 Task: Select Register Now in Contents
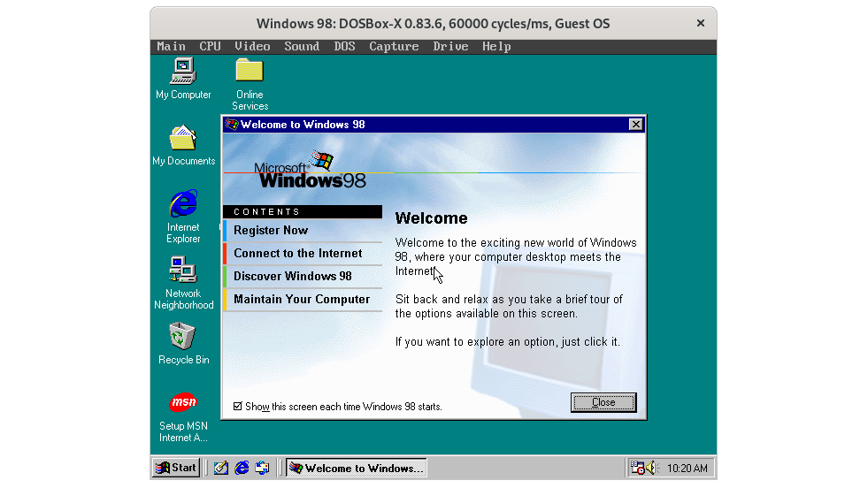271,230
